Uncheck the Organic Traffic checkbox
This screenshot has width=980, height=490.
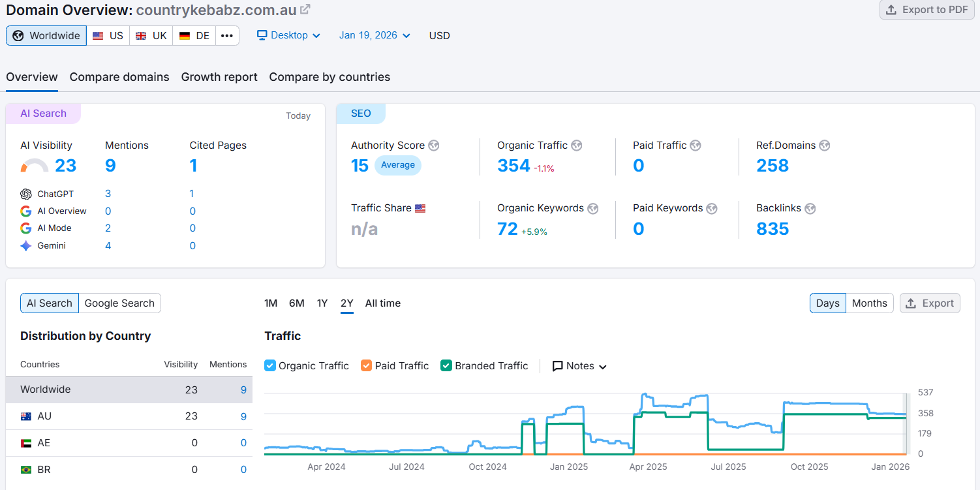point(269,365)
